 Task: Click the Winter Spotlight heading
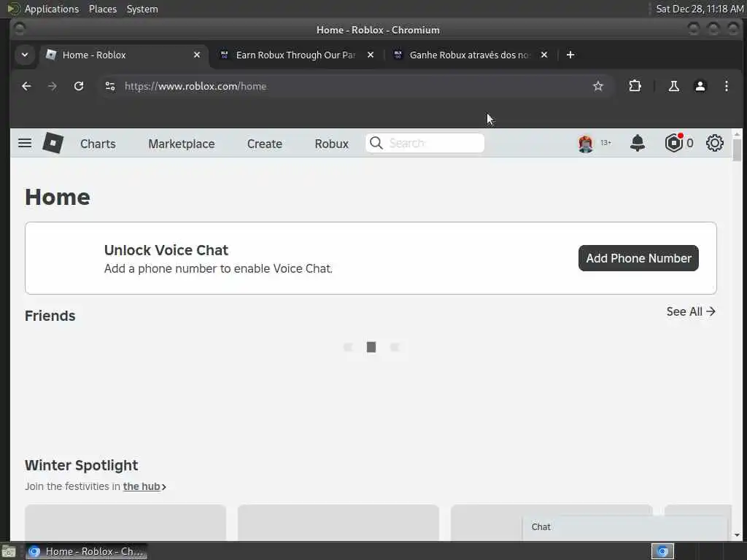pos(81,465)
